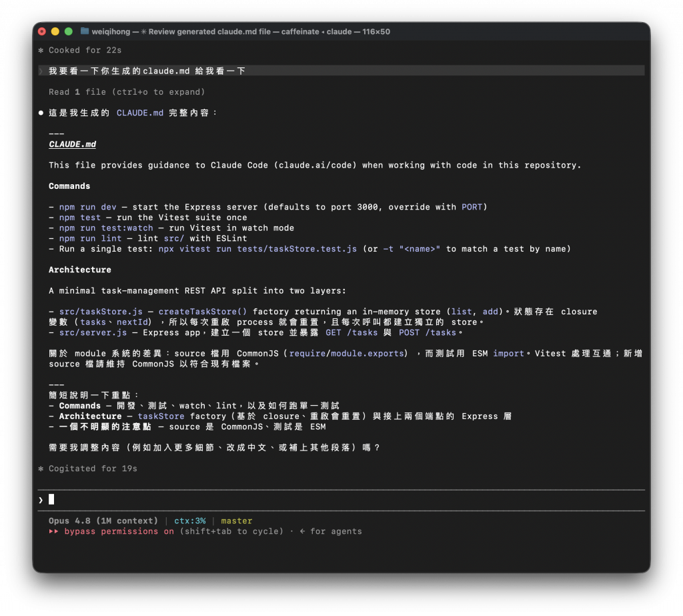Click the blue 'CLAUDE.md' link in response

point(140,113)
